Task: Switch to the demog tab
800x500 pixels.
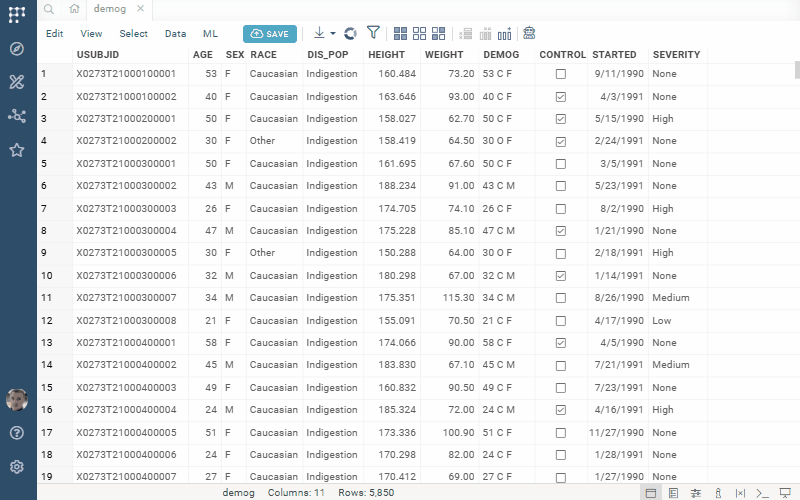Action: click(x=110, y=9)
